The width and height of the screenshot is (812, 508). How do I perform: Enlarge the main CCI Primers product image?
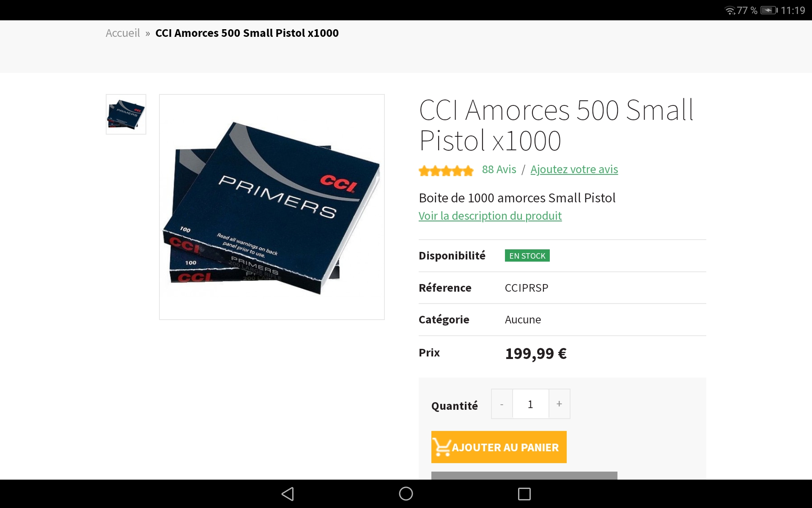[x=272, y=207]
